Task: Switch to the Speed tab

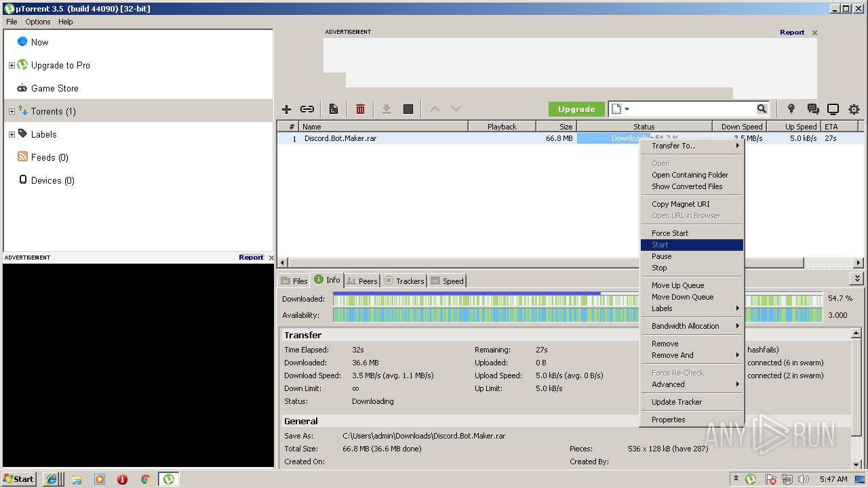Action: click(447, 281)
